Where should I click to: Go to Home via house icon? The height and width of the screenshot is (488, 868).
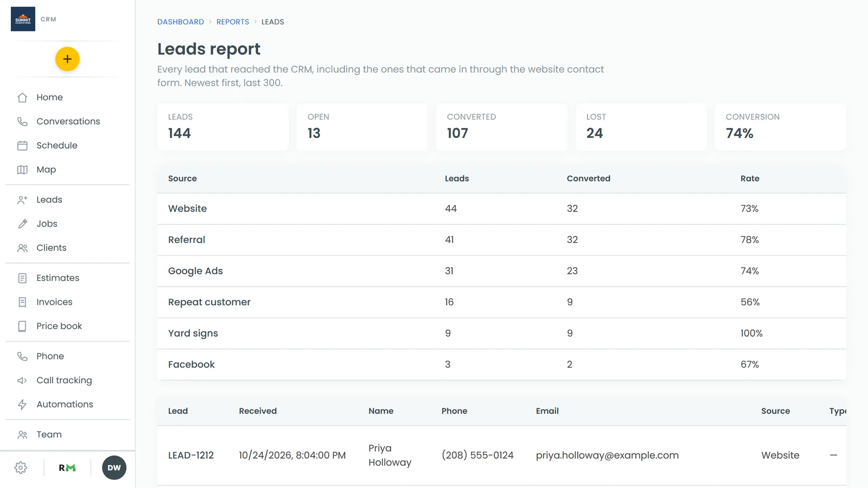tap(22, 98)
